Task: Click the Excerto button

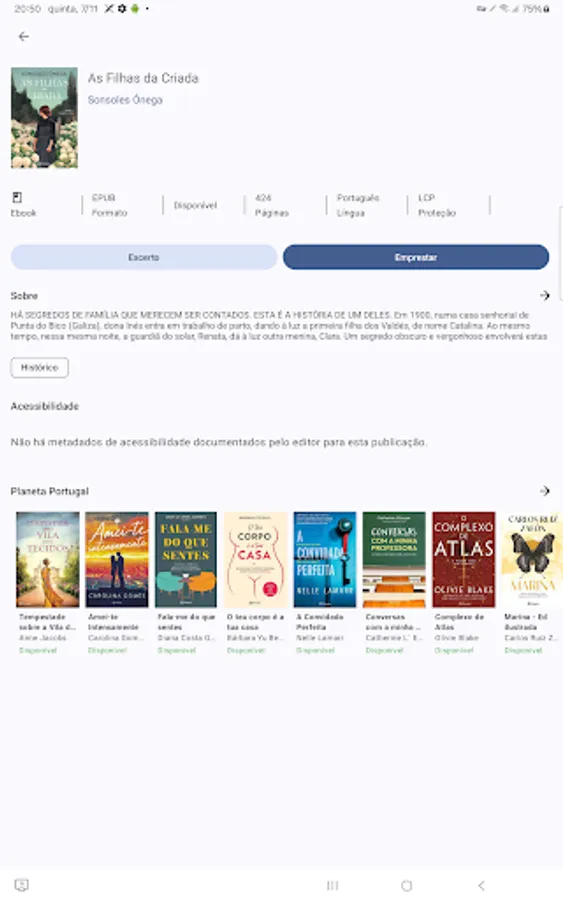Action: tap(144, 257)
